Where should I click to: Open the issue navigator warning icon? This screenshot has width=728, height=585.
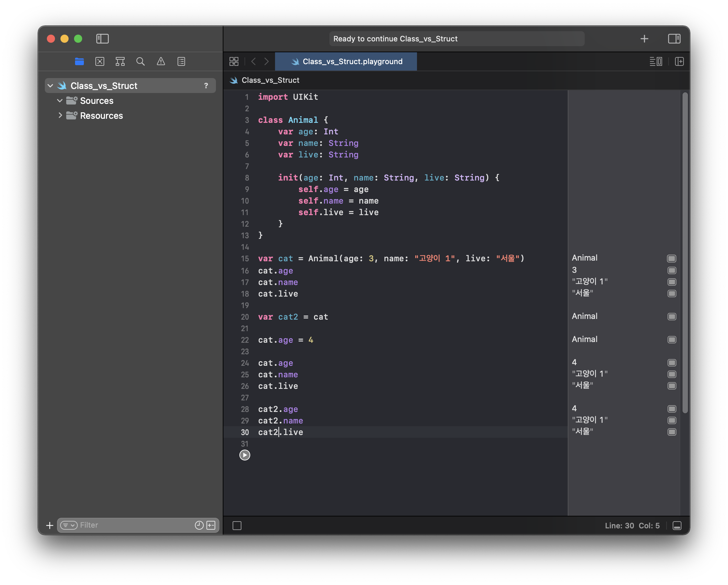pyautogui.click(x=161, y=61)
